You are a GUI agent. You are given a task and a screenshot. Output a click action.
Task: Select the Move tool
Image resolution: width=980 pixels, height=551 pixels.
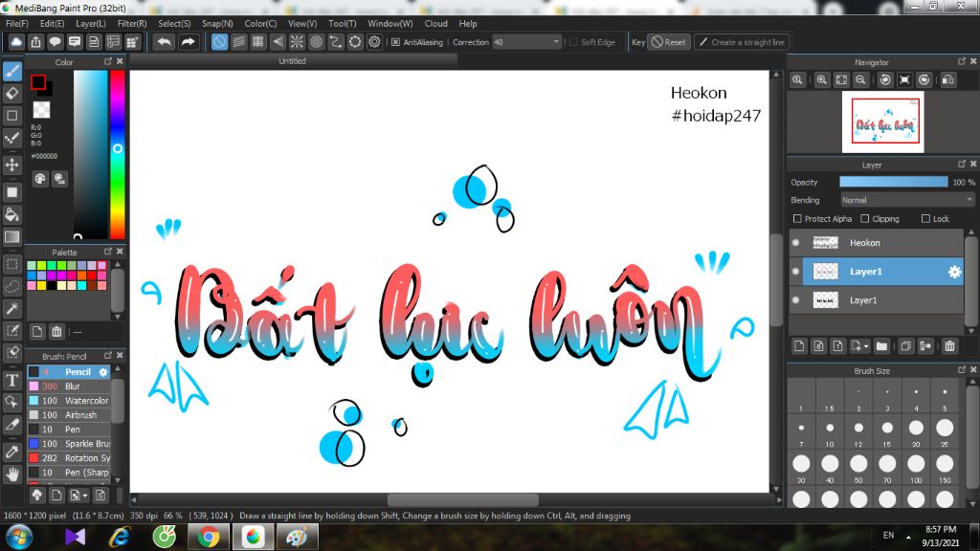pos(11,165)
